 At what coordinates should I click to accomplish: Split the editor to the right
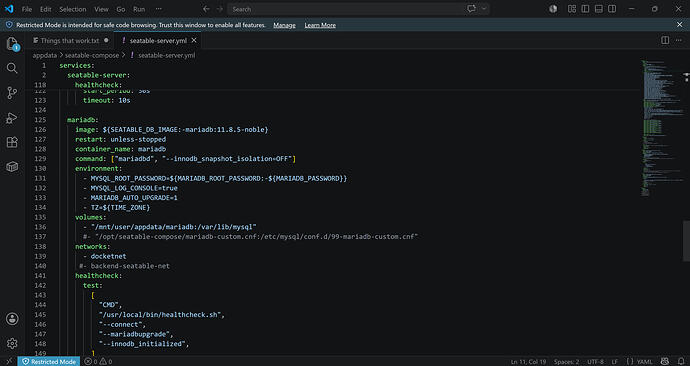point(665,40)
